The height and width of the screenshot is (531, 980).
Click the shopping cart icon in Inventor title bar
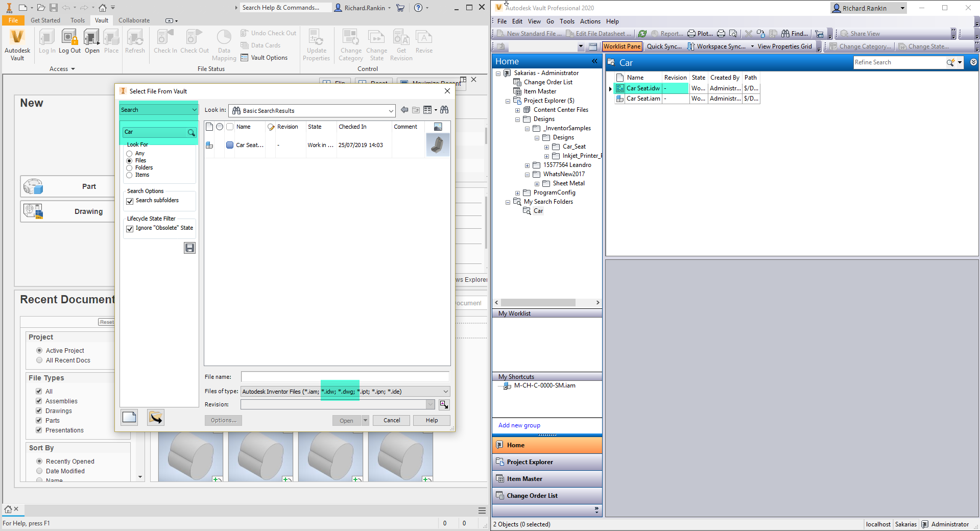(400, 8)
